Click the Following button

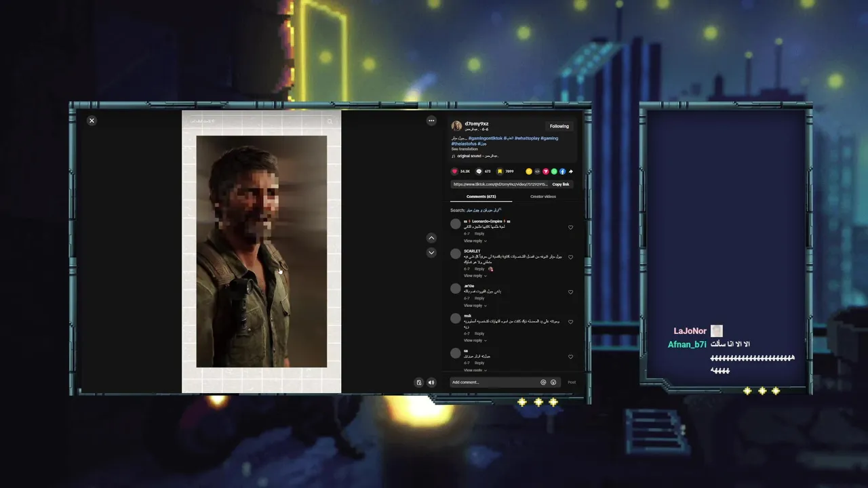click(x=559, y=126)
